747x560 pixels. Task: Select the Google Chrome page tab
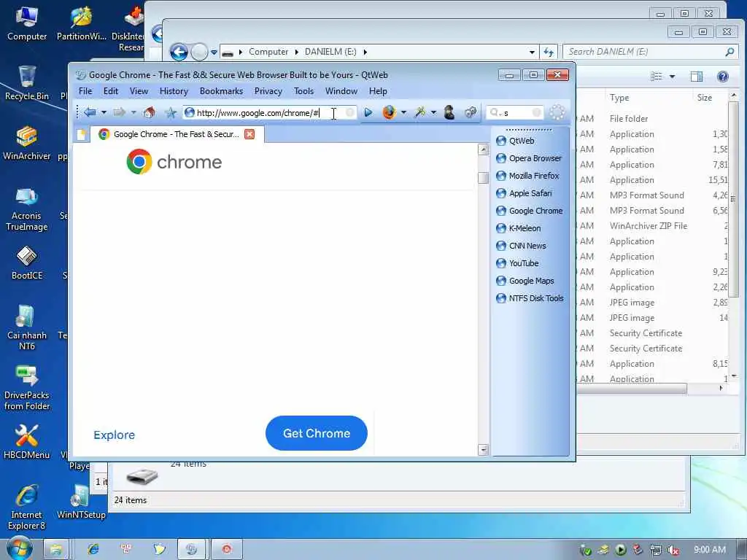(x=176, y=134)
